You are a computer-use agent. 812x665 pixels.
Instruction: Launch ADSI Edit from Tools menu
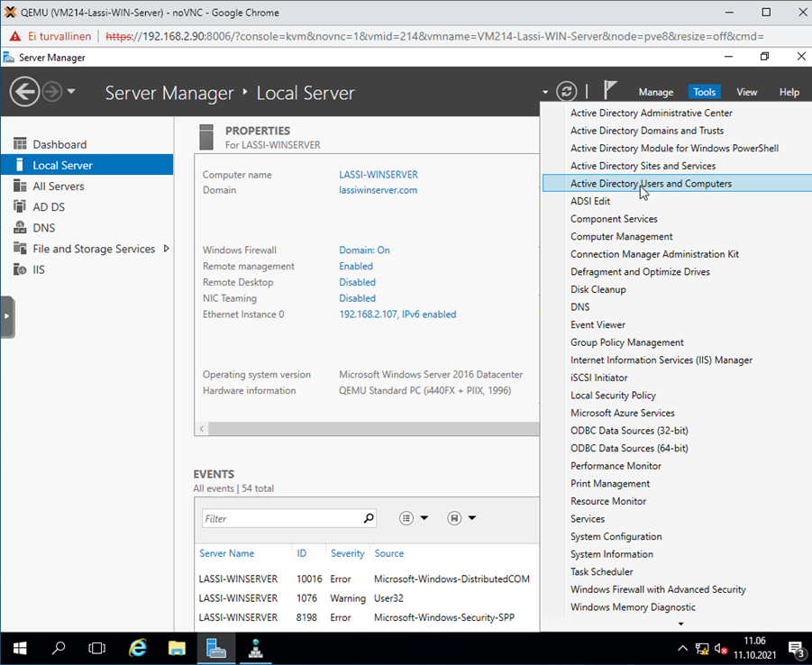click(590, 201)
